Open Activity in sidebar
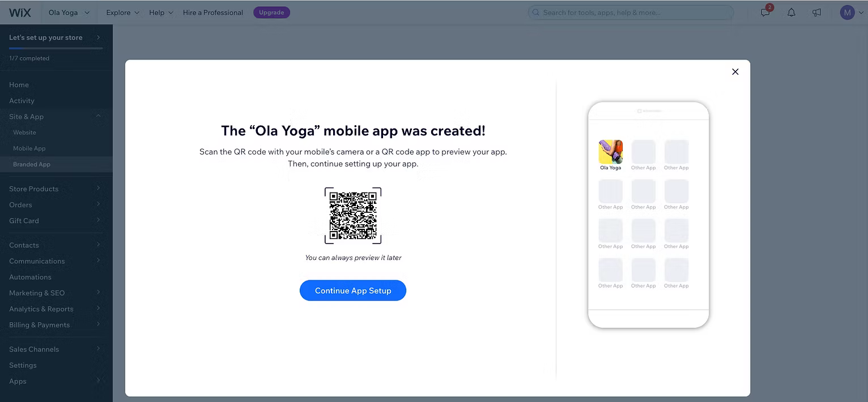The width and height of the screenshot is (868, 402). click(x=56, y=101)
